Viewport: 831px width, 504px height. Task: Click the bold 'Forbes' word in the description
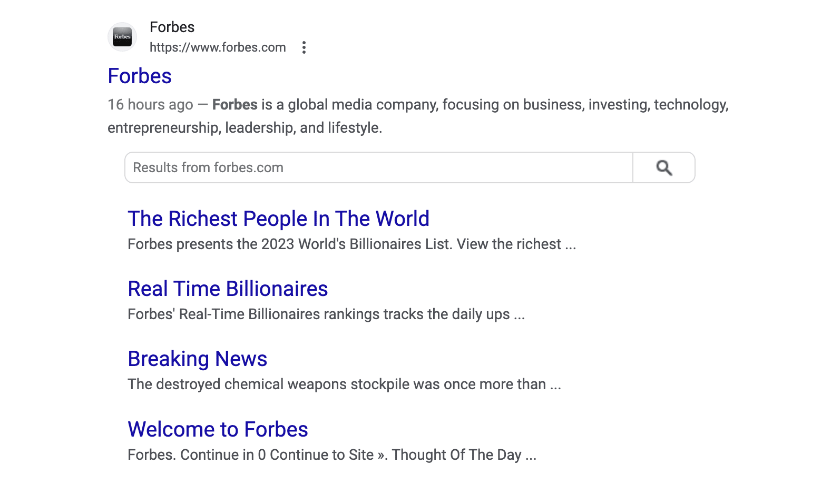234,105
